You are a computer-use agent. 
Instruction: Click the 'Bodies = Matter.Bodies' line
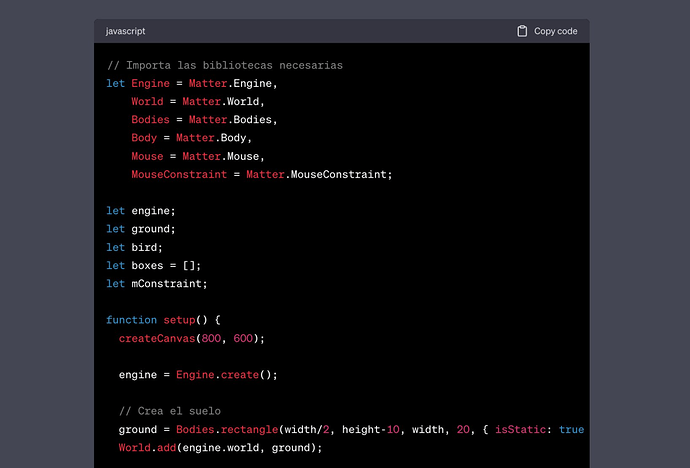click(203, 119)
